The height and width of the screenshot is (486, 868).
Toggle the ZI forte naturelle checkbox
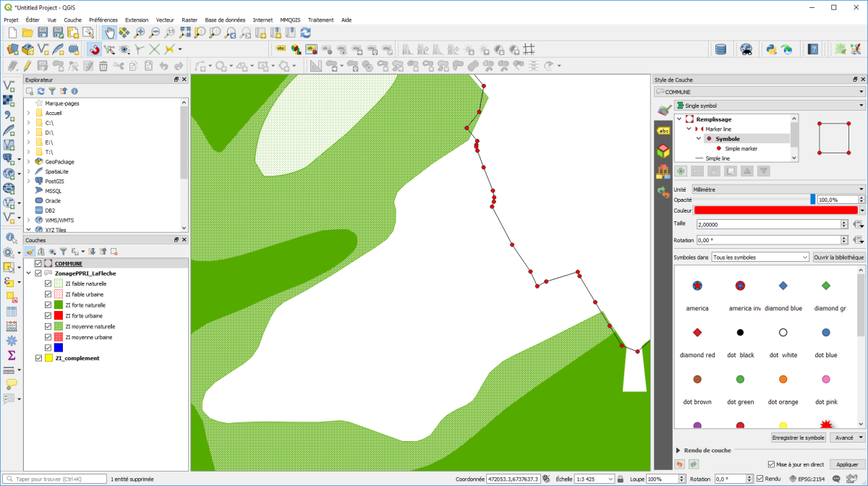[x=48, y=305]
